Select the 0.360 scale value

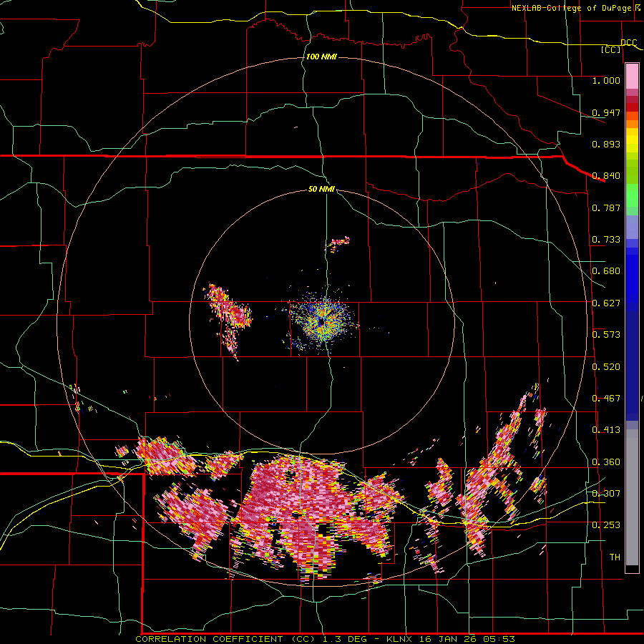point(606,462)
